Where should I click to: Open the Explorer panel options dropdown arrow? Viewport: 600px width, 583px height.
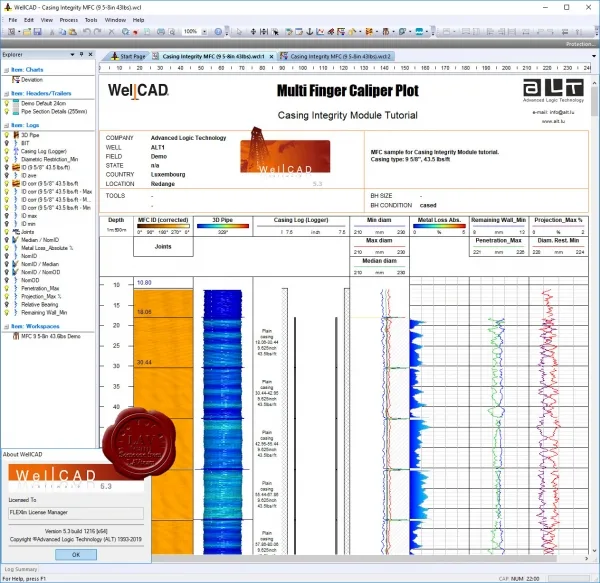[x=72, y=55]
